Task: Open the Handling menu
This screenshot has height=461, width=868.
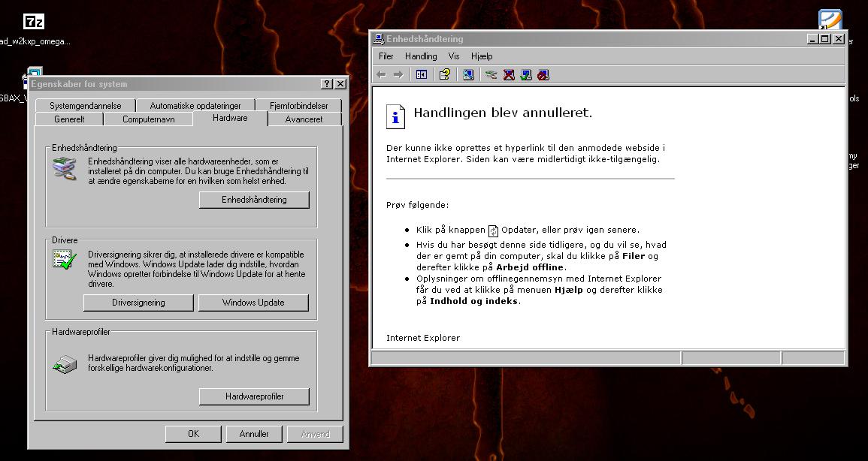Action: click(421, 56)
